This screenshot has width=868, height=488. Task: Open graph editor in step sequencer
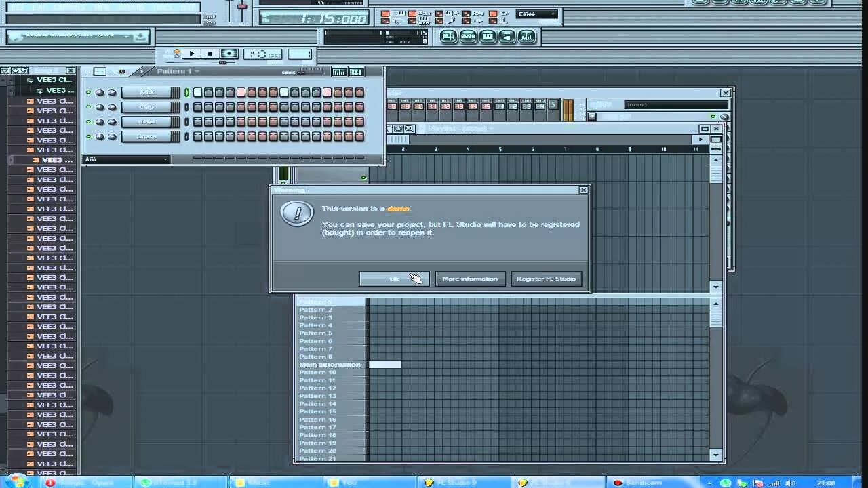pyautogui.click(x=339, y=72)
